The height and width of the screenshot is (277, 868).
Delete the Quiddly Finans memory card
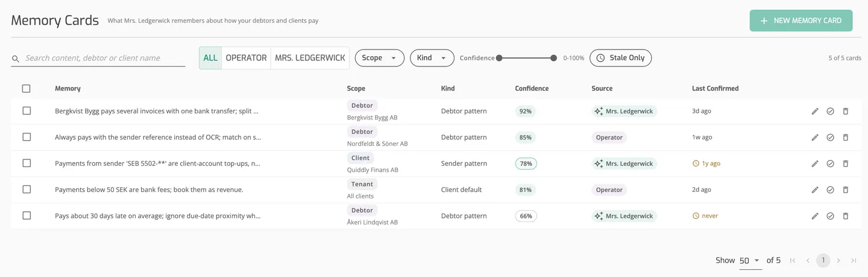846,164
